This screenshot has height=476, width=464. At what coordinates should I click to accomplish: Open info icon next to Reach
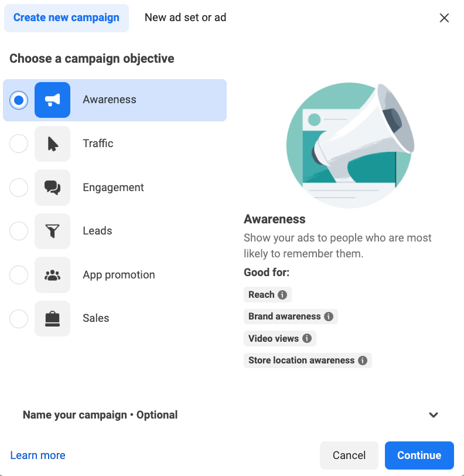click(x=282, y=294)
